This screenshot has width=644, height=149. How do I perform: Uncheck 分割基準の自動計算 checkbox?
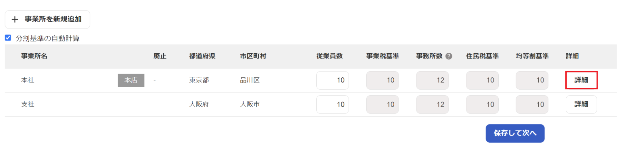(8, 38)
